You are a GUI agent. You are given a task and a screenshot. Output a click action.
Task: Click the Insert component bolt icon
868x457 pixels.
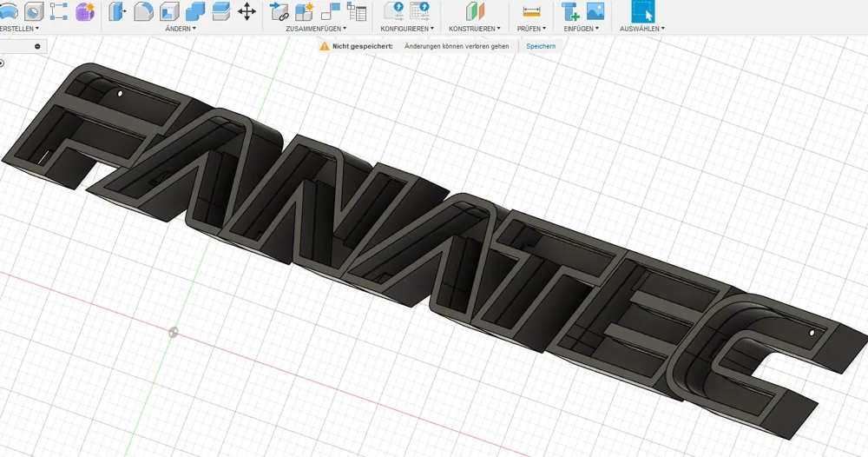click(569, 11)
